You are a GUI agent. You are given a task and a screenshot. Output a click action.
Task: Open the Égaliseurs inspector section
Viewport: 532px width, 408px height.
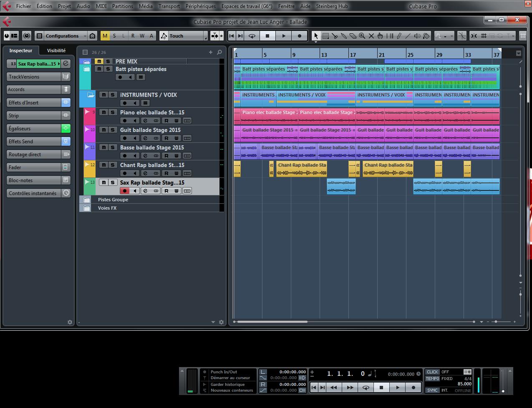(38, 129)
